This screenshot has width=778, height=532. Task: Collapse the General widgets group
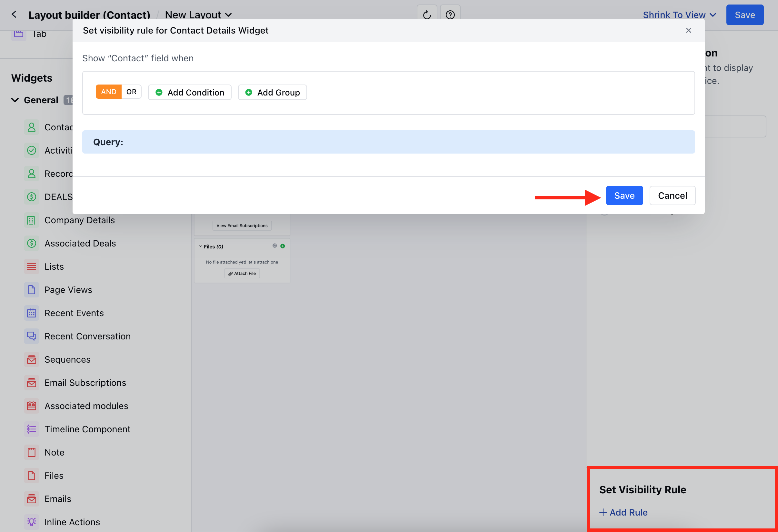point(15,100)
